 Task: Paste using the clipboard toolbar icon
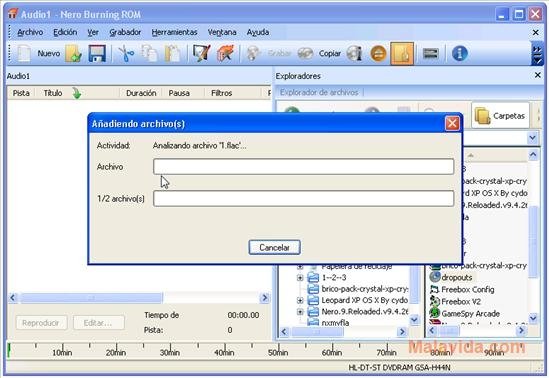(173, 54)
